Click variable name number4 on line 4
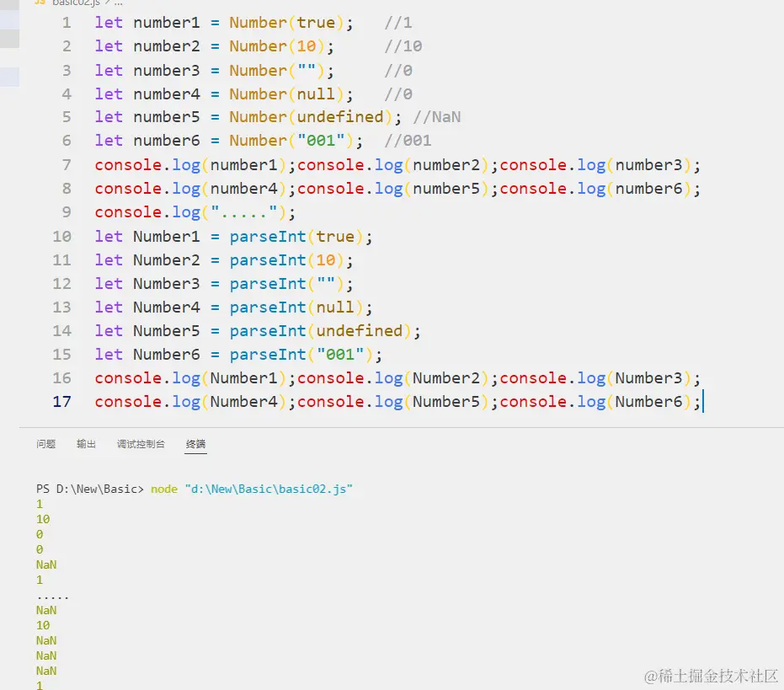The width and height of the screenshot is (784, 690). coord(167,94)
